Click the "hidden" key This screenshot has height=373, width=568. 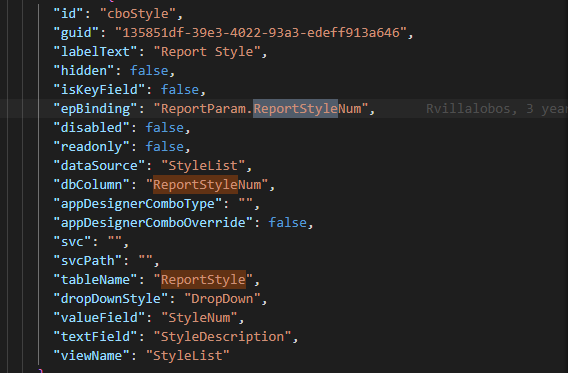(x=84, y=71)
